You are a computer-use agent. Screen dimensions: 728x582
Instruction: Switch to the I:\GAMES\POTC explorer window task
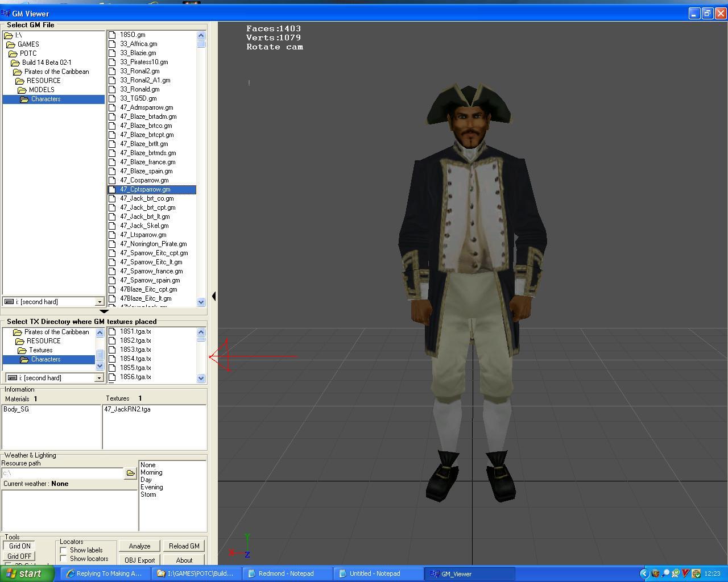pyautogui.click(x=197, y=573)
